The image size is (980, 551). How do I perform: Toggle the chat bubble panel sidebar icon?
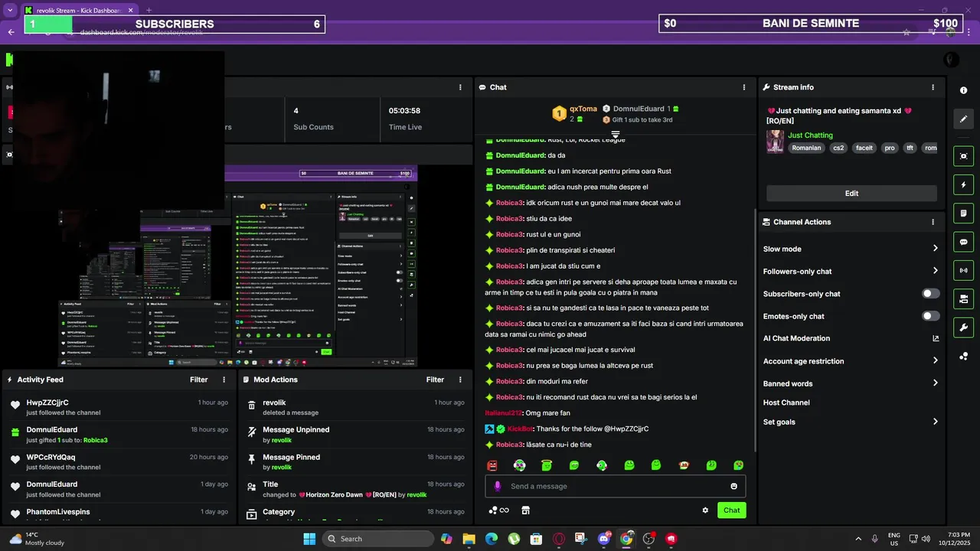point(963,242)
